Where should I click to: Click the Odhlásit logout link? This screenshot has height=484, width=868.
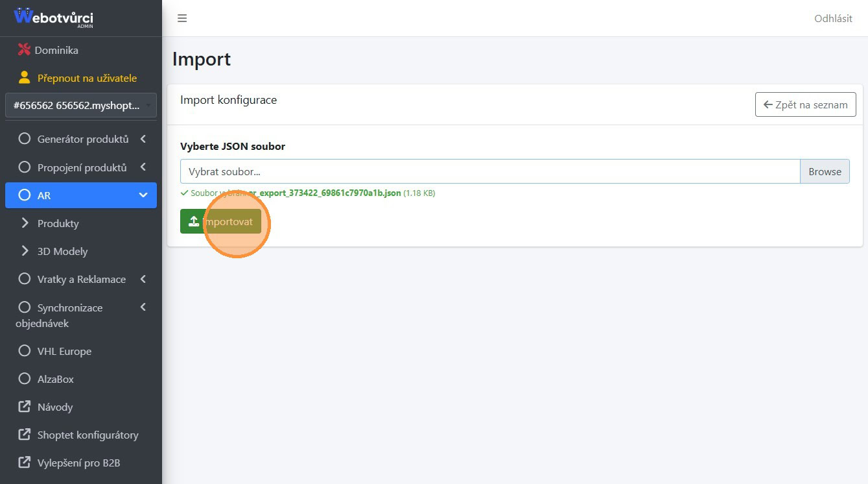point(833,18)
